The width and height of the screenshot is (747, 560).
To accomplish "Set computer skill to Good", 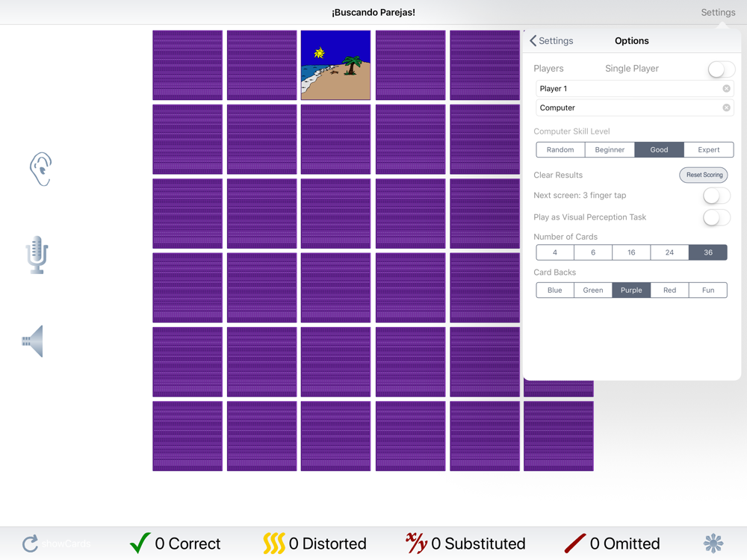I will (660, 149).
